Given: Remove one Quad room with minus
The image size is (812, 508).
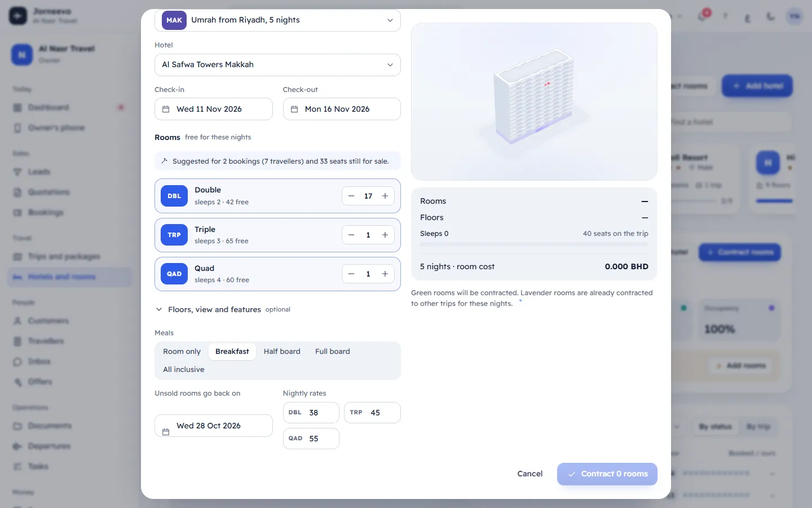Looking at the screenshot, I should pos(351,274).
